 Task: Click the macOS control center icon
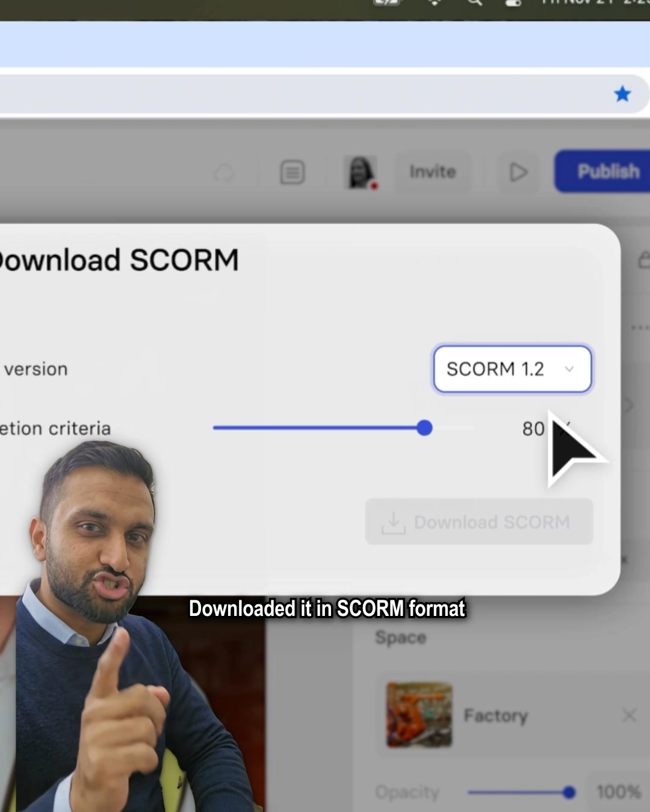(x=513, y=3)
